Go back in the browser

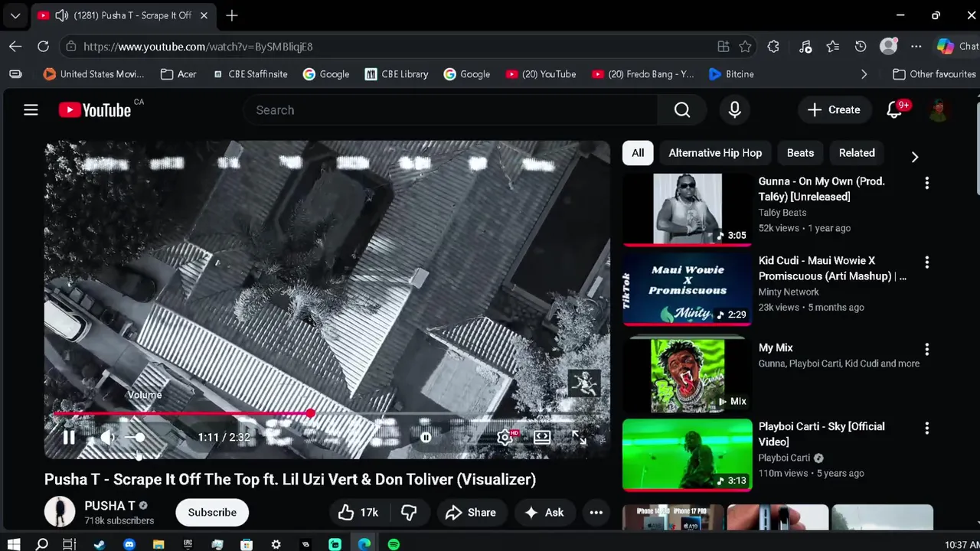point(15,47)
